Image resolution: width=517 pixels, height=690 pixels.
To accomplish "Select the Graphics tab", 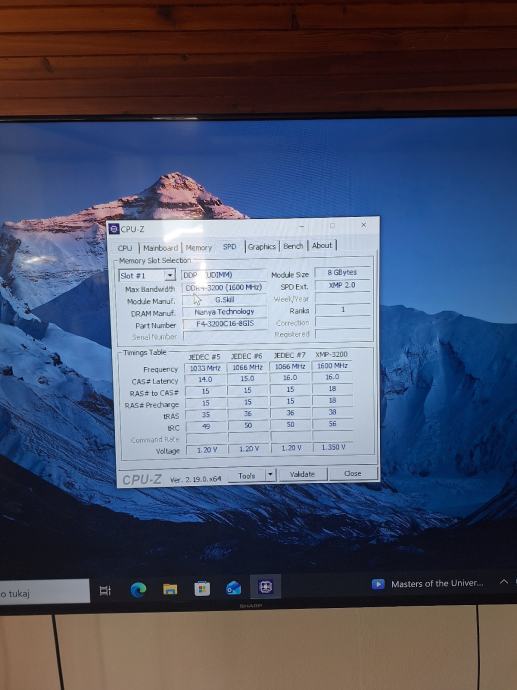I will [261, 246].
